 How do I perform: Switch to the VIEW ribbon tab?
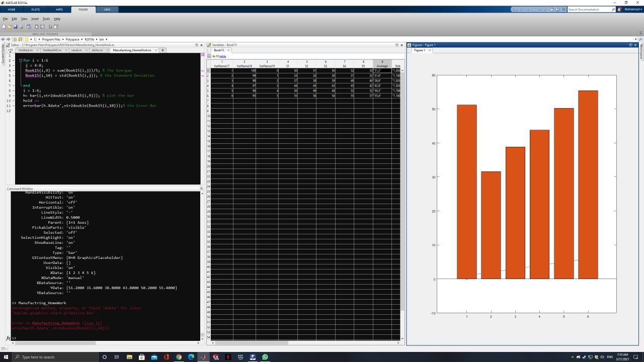coord(107,9)
